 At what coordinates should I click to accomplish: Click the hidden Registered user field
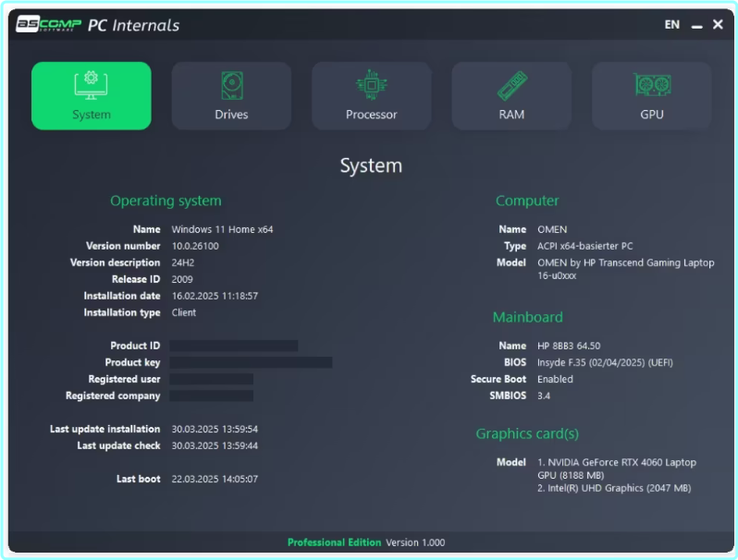pos(212,379)
